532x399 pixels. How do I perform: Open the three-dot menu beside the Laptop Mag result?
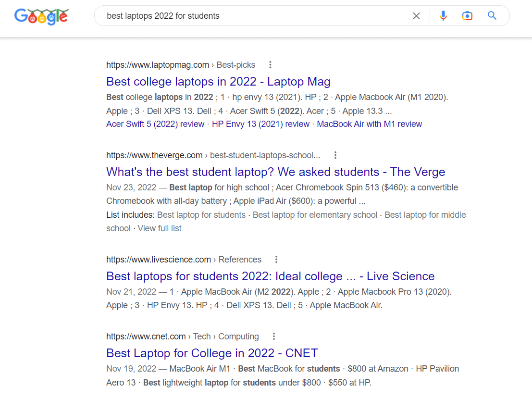pos(270,64)
